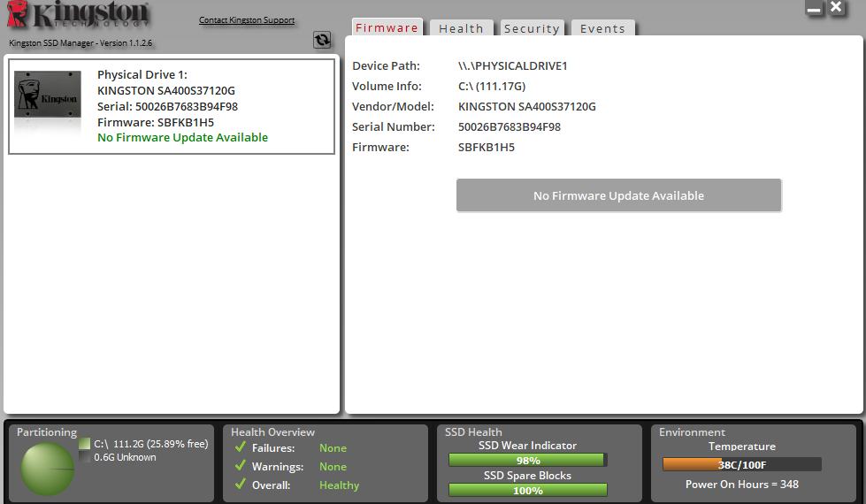Click the Warnings None status value
Screen dimensions: 866x504
tap(333, 467)
